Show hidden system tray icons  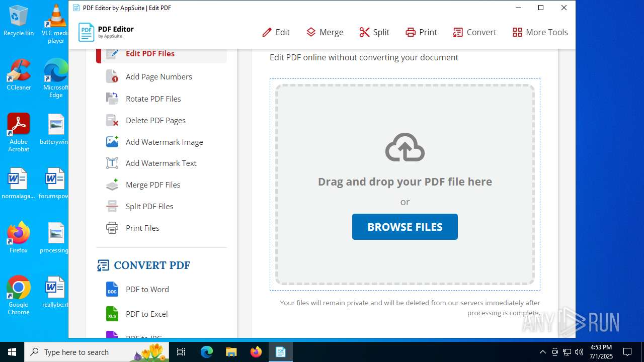pos(542,352)
